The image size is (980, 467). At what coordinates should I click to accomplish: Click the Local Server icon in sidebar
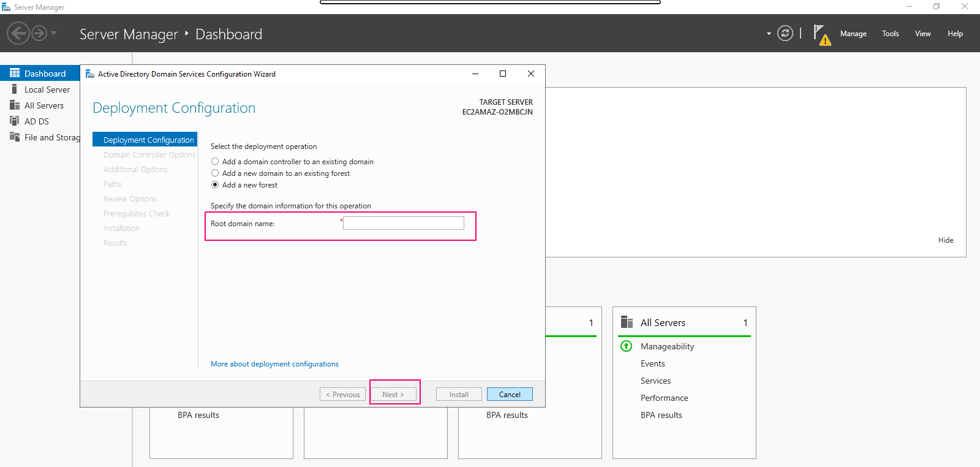pos(15,89)
